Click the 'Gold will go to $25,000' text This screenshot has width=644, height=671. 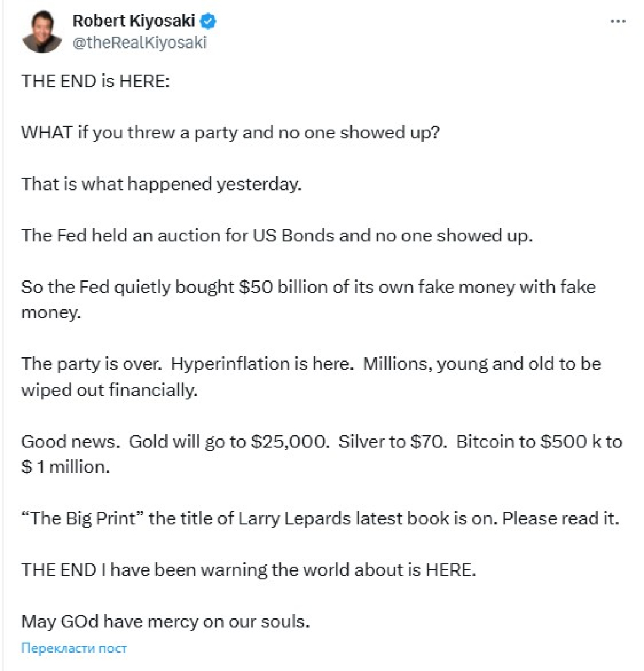[228, 441]
